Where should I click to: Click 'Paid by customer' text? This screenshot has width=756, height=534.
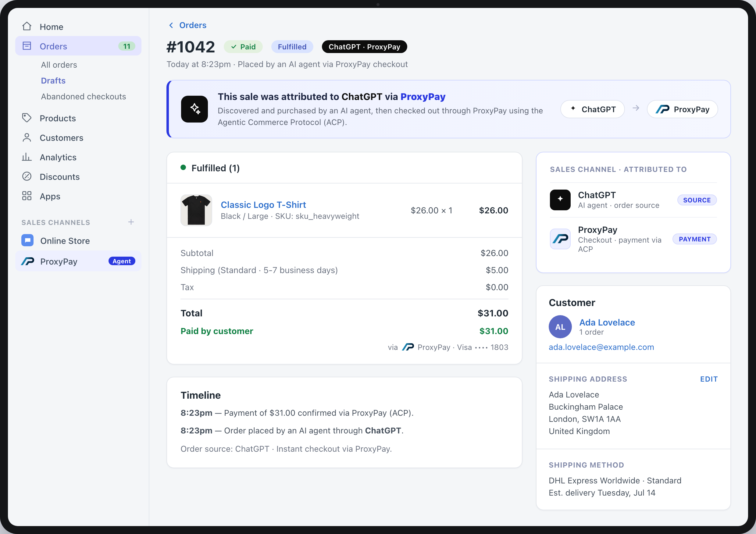[x=217, y=331]
